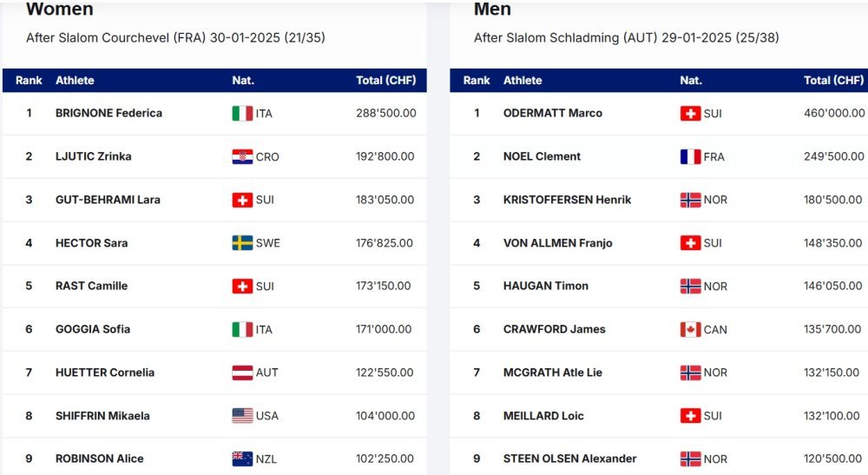Image resolution: width=868 pixels, height=475 pixels.
Task: Click the women's Total (CHF) column header
Action: (x=386, y=80)
